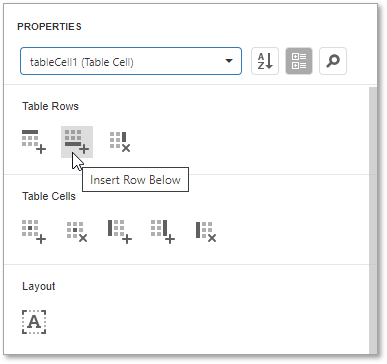Click the Layout fit-to-text A icon
Screen dimensions: 387x364
pyautogui.click(x=34, y=322)
